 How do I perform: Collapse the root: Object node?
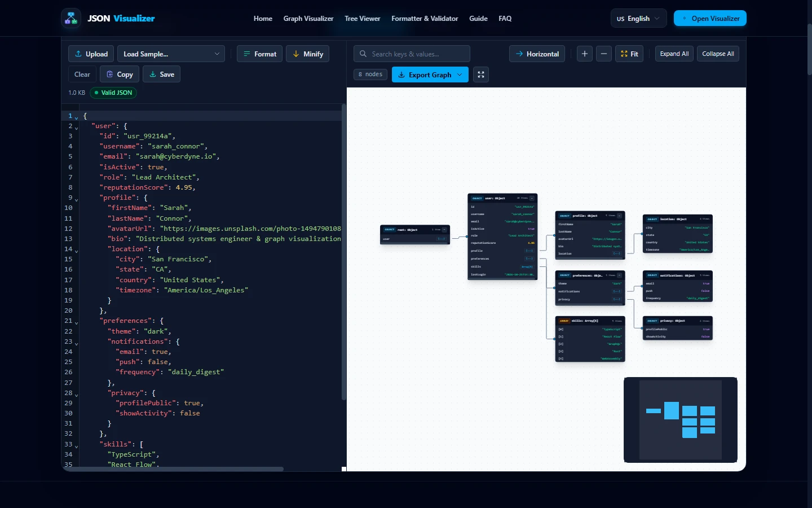click(444, 230)
